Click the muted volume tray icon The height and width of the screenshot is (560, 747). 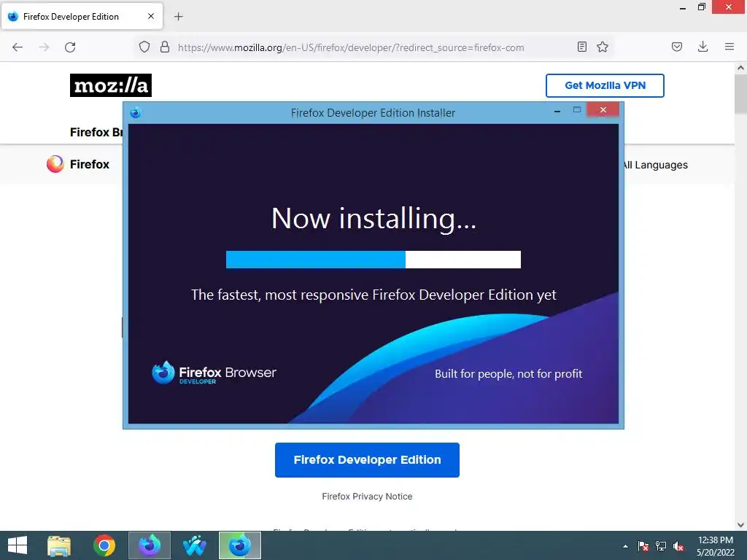pyautogui.click(x=678, y=546)
